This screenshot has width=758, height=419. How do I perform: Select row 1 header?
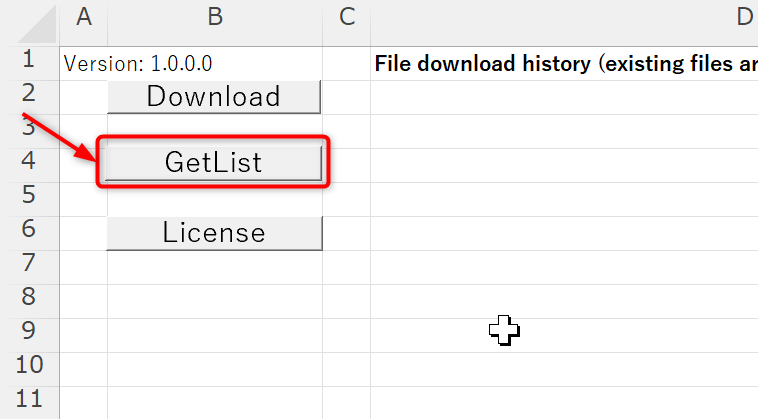point(28,59)
